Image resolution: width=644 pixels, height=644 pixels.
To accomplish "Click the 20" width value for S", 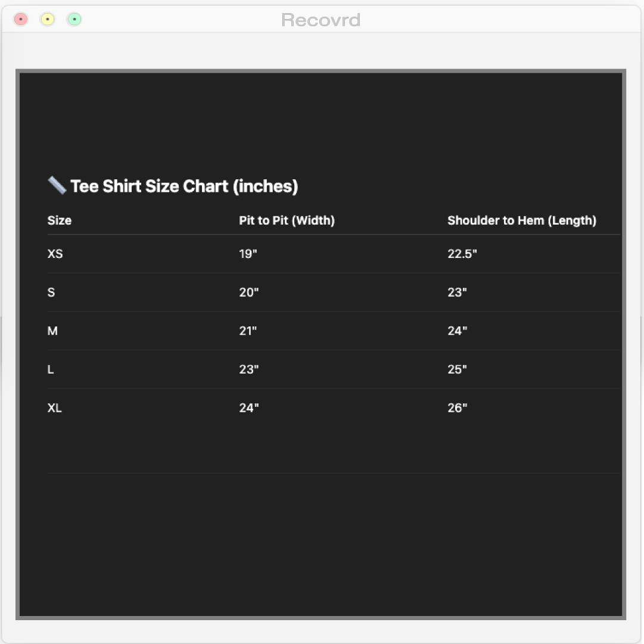I will pyautogui.click(x=249, y=293).
